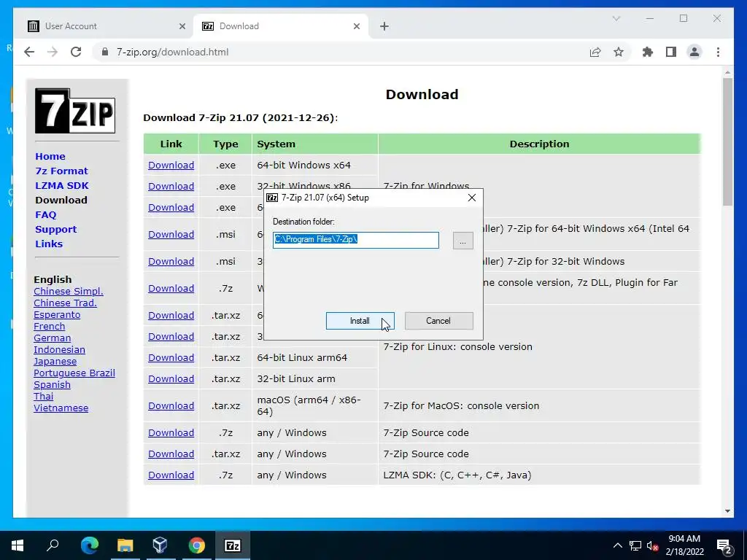Launch Microsoft Edge from taskbar
Image resolution: width=747 pixels, height=560 pixels.
(x=90, y=545)
